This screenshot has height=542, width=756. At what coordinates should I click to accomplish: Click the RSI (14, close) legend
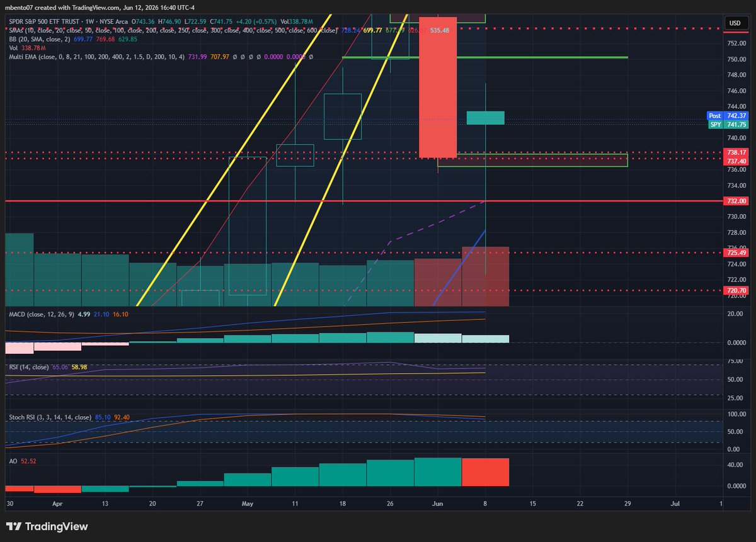click(x=28, y=366)
